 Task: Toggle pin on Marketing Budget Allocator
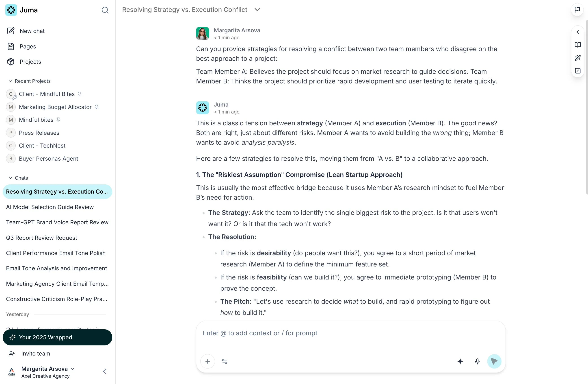coord(97,107)
